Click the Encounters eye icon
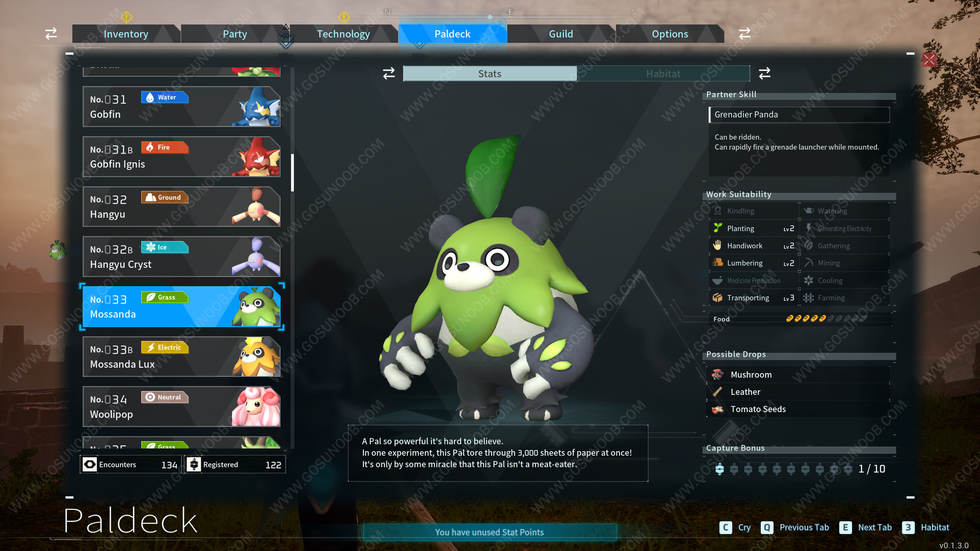 90,464
